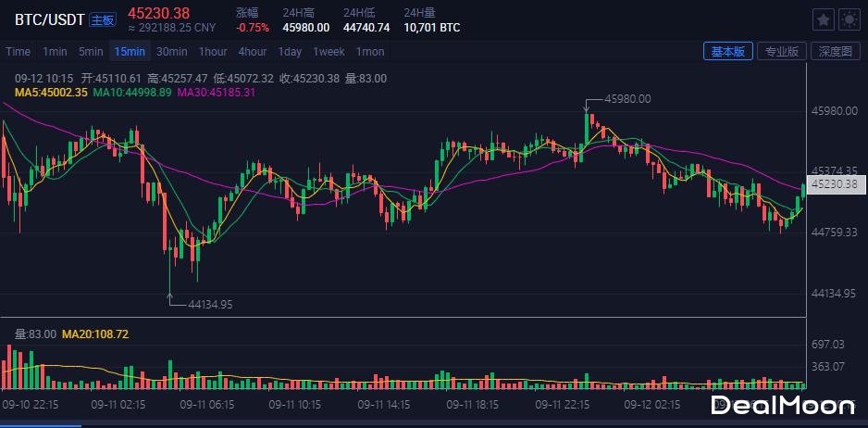Viewport: 868px width, 428px height.
Task: Select the Time line chart tab
Action: coord(18,52)
